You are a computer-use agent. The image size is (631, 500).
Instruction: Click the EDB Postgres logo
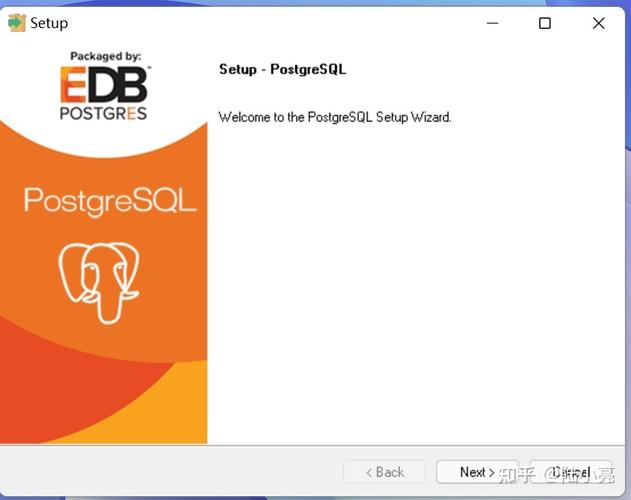[104, 93]
